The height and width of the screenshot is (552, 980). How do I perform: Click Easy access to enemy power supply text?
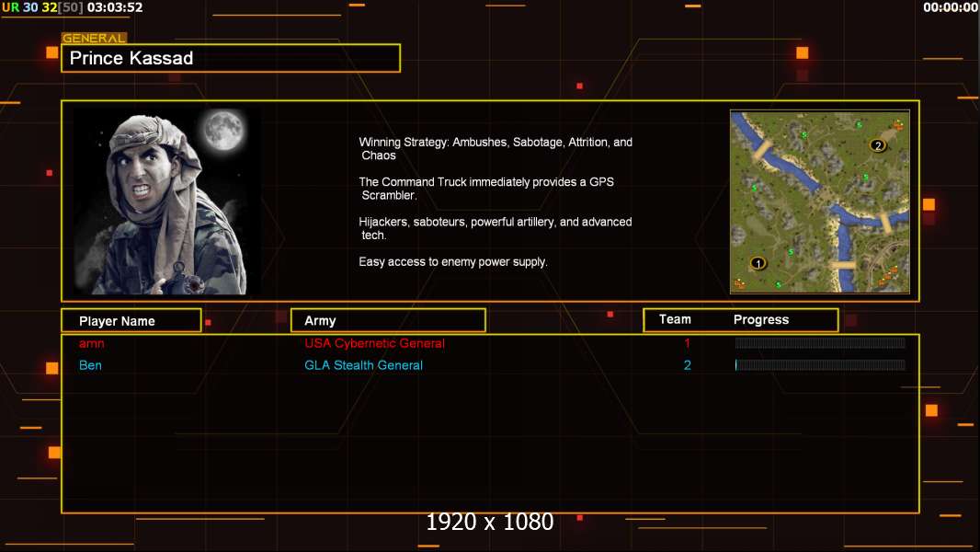(453, 262)
